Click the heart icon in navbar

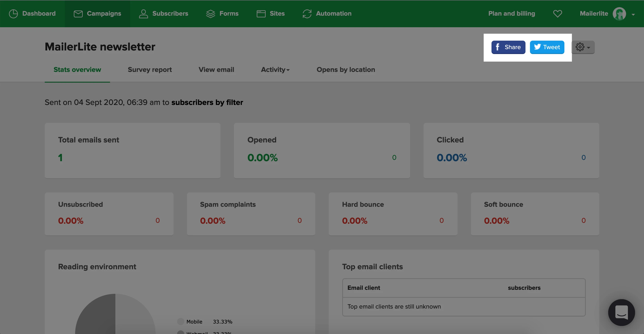pyautogui.click(x=557, y=14)
